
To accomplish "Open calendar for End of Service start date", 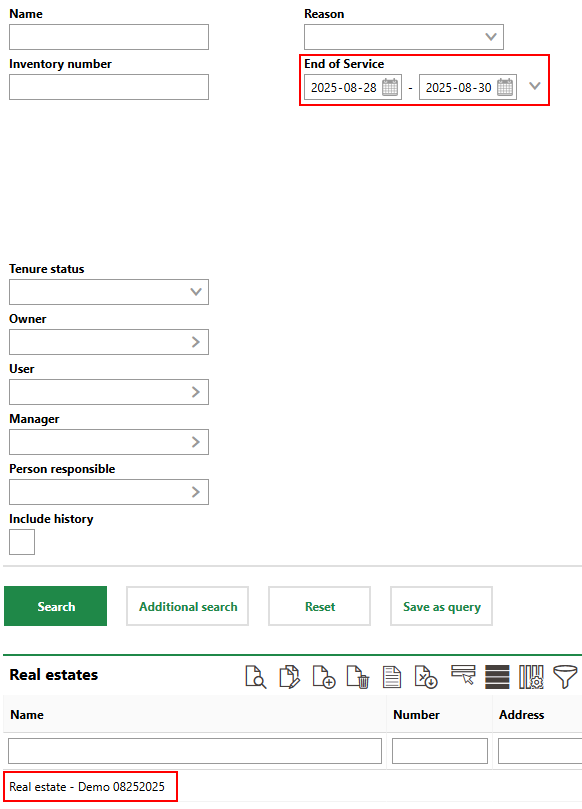I will point(390,87).
